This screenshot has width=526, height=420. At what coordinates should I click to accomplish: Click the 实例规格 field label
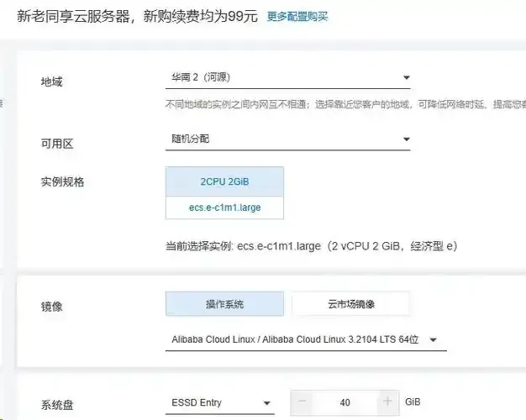[62, 181]
